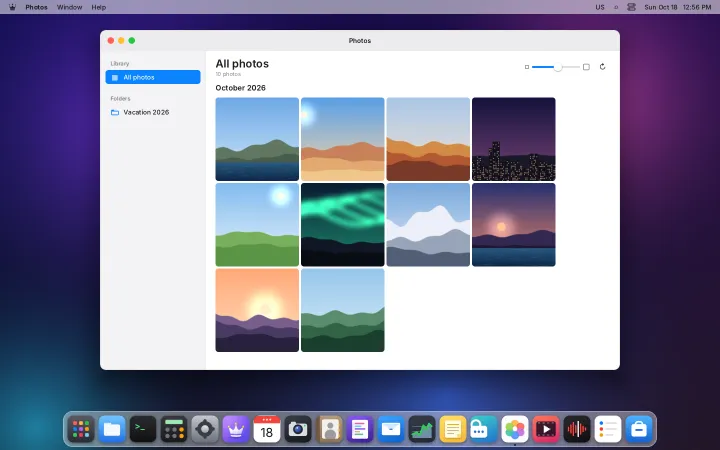Open Mail from the dock
The width and height of the screenshot is (720, 450).
pos(391,429)
